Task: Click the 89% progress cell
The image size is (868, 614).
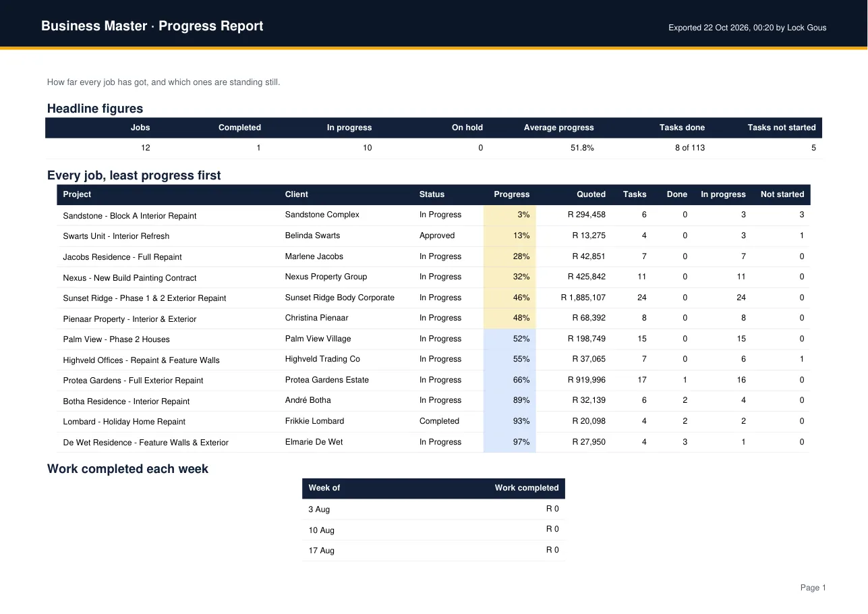Action: pyautogui.click(x=510, y=401)
